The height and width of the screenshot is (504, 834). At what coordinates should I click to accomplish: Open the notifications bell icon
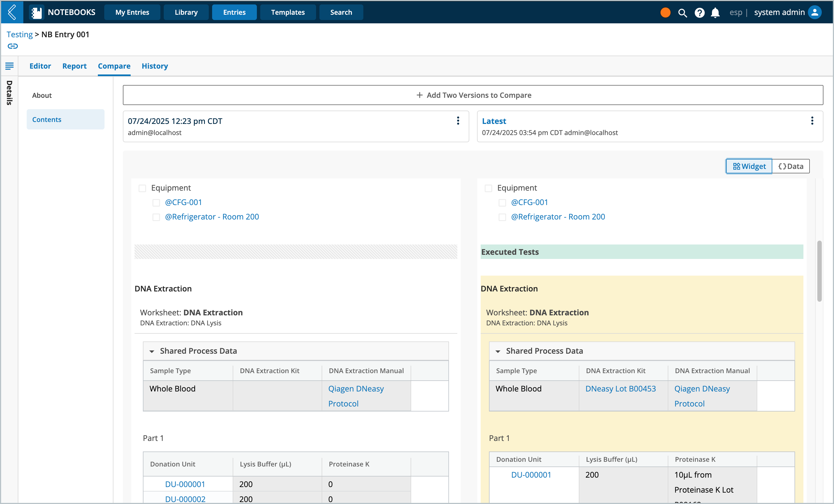(x=715, y=13)
